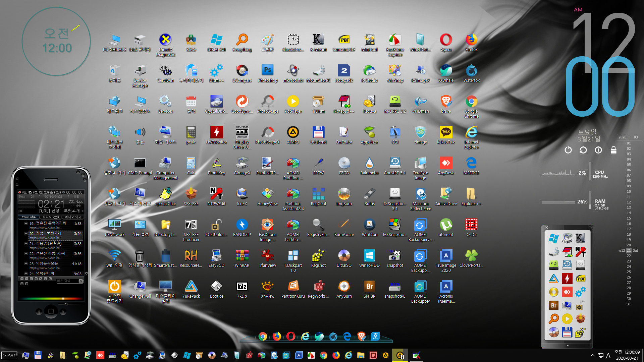Image resolution: width=644 pixels, height=362 pixels.
Task: Launch Google Chrome desktop icon
Action: click(x=471, y=106)
